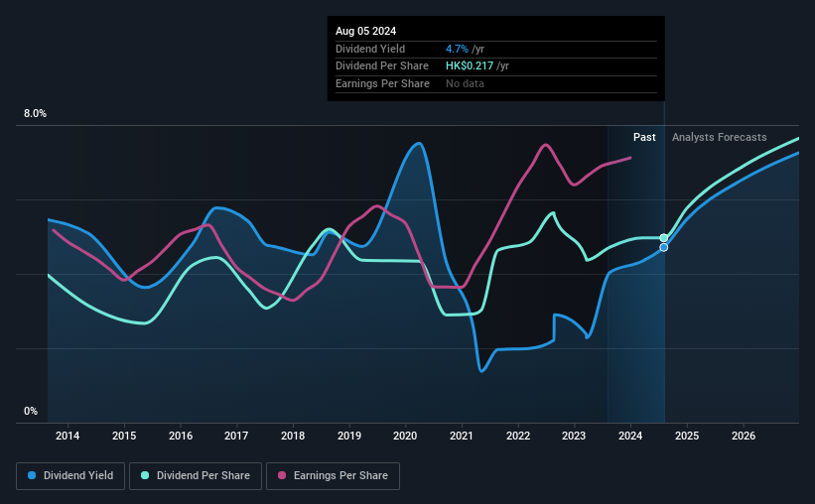Screen dimensions: 815x504
Task: Click the tooltip Earnings Per Share row label
Action: pyautogui.click(x=382, y=83)
